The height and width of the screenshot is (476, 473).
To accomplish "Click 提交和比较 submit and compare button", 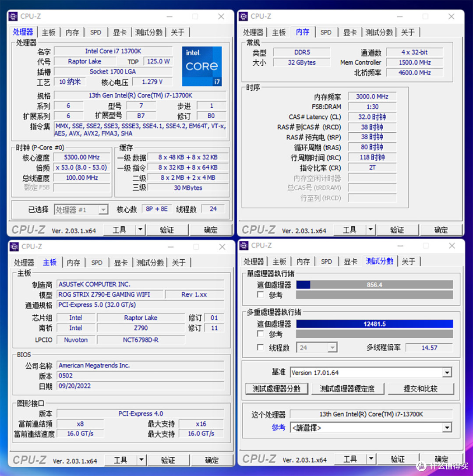I will coord(420,388).
